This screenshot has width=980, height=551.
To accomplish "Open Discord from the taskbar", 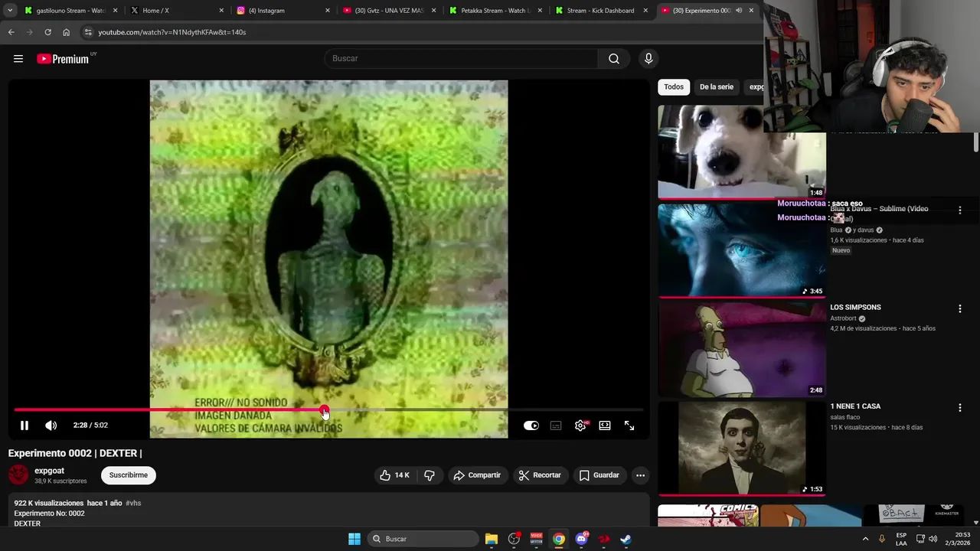I will tap(581, 539).
